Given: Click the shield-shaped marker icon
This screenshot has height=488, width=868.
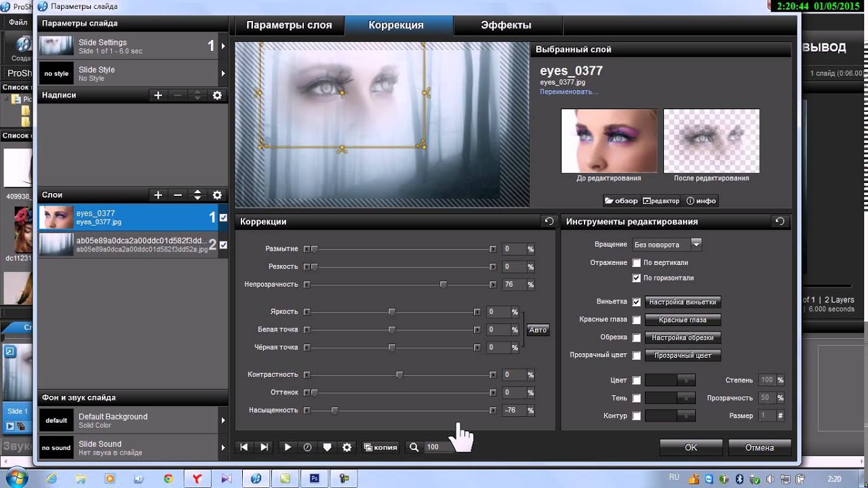Looking at the screenshot, I should (x=327, y=447).
